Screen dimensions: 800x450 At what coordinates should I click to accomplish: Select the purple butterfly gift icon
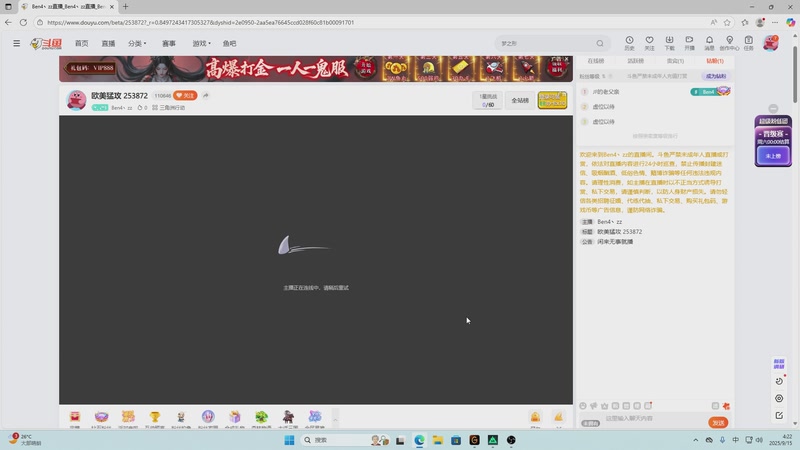click(x=315, y=417)
